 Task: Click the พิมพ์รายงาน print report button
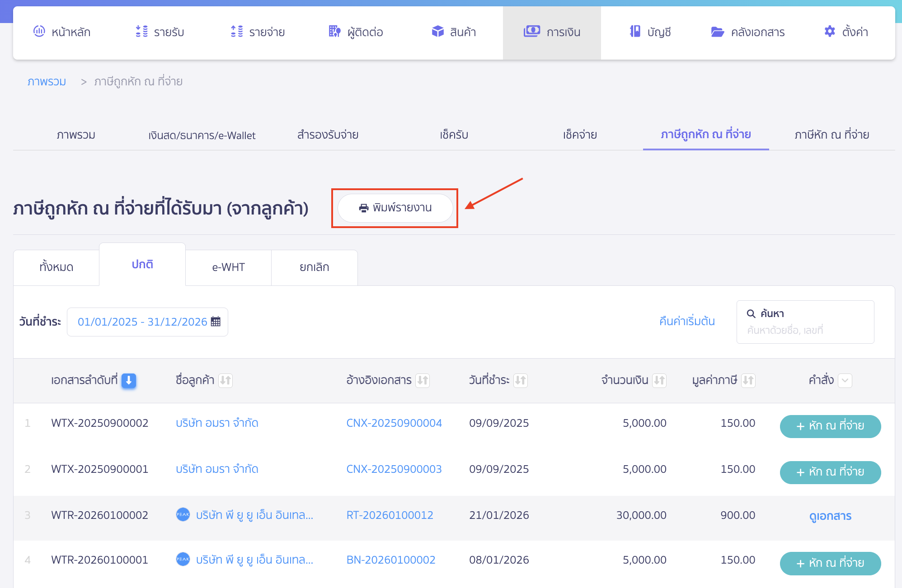click(x=395, y=208)
